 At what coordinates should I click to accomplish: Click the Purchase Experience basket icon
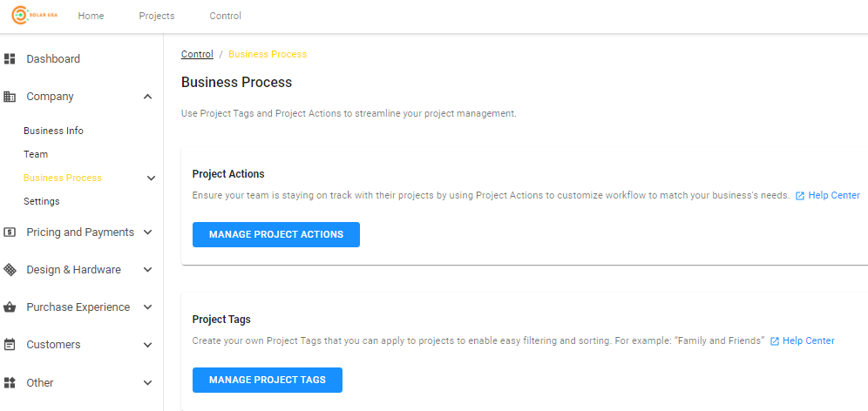[x=10, y=307]
